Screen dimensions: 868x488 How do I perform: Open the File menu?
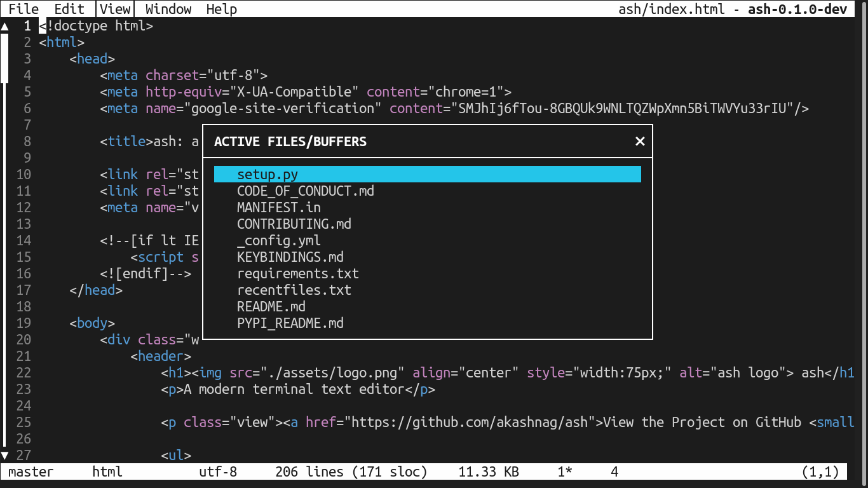point(23,9)
